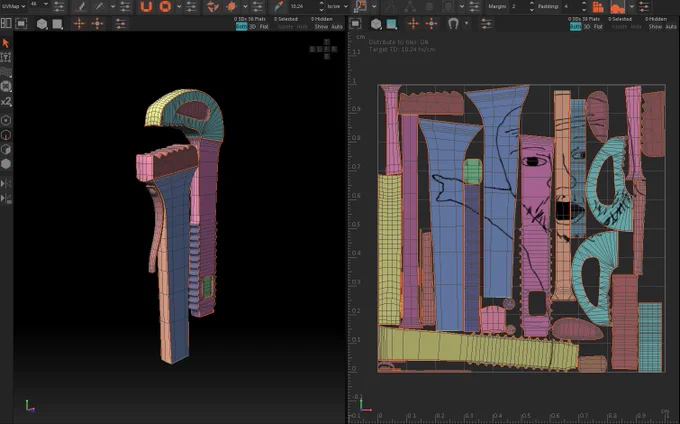Select the orange arrow selection tool
Viewport: 680px width, 424px height.
pyautogui.click(x=6, y=43)
